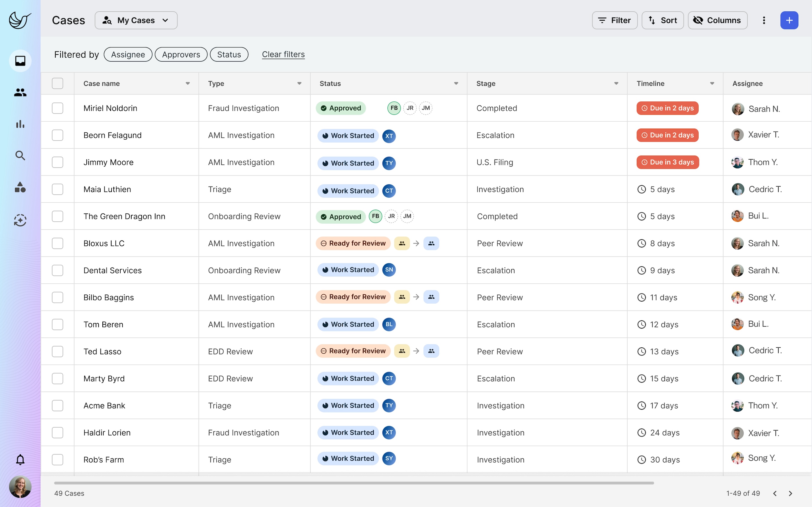Show notifications via the bell icon

pos(20,460)
